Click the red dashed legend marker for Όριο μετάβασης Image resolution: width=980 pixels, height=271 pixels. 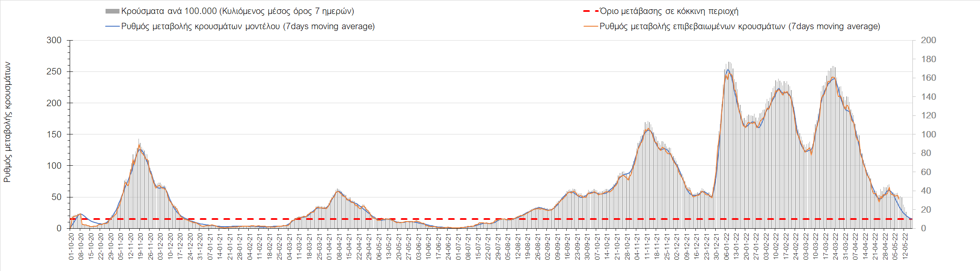(591, 11)
